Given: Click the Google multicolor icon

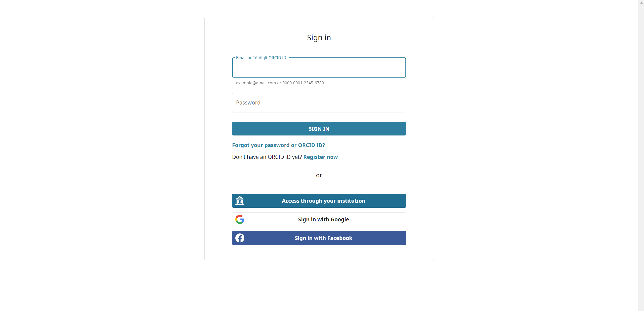Looking at the screenshot, I should pyautogui.click(x=240, y=219).
